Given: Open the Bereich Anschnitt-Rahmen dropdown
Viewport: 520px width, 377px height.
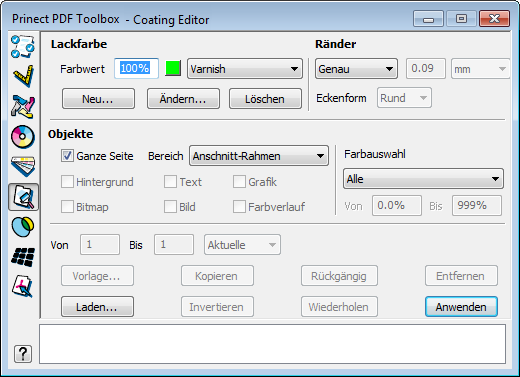Looking at the screenshot, I should point(259,156).
